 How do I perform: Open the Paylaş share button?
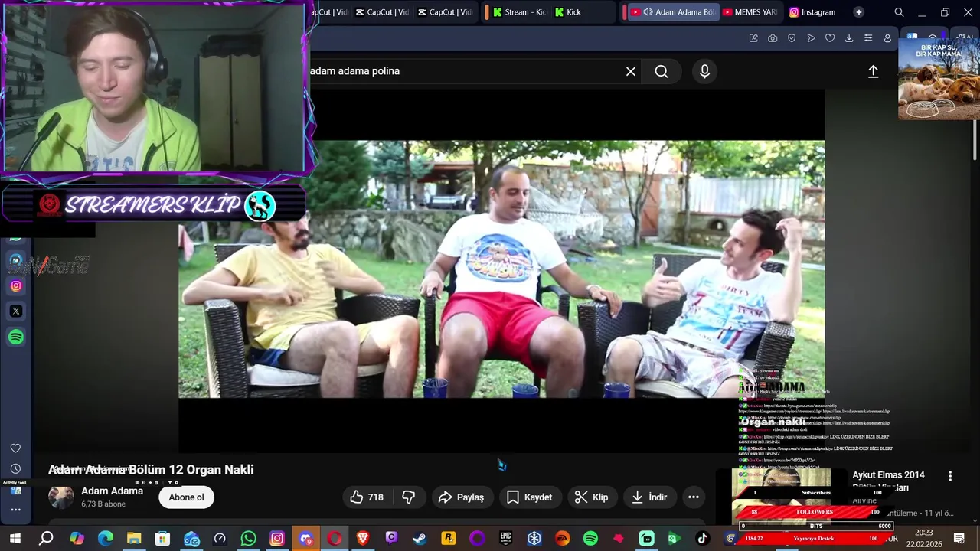pos(461,497)
